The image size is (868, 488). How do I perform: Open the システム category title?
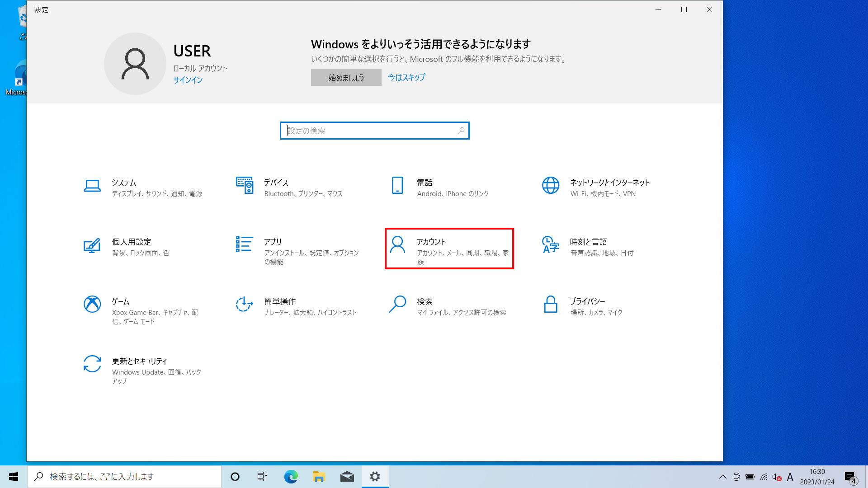pyautogui.click(x=124, y=183)
